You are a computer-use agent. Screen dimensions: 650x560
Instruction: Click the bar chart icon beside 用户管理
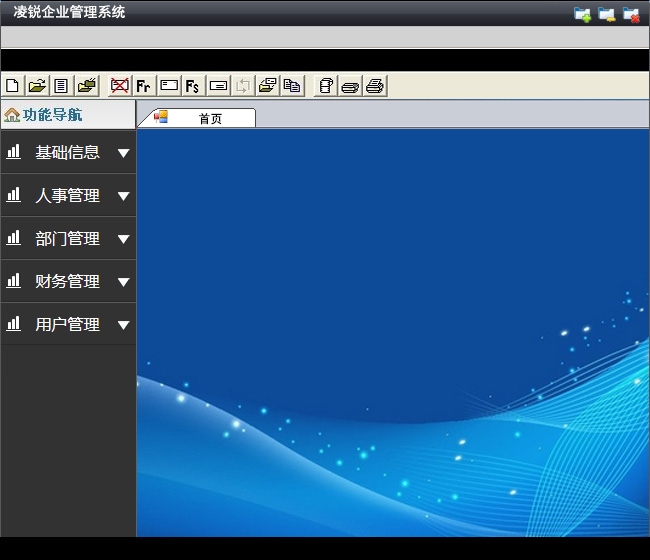tap(14, 324)
